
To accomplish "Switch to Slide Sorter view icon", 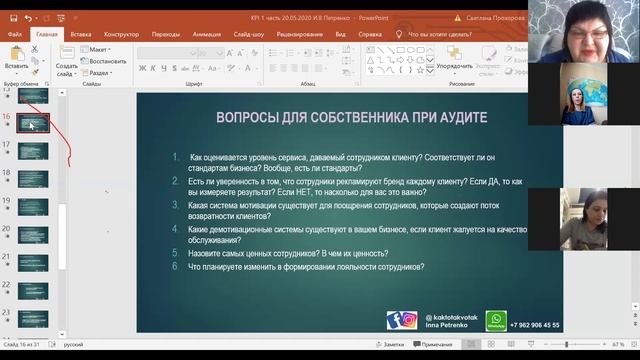I will click(491, 344).
